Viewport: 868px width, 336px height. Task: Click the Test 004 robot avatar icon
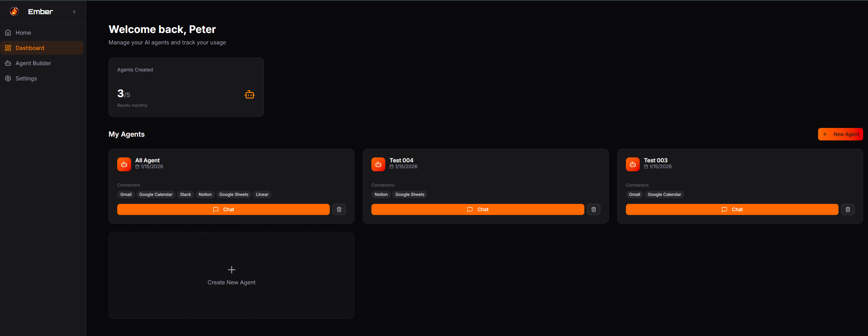pos(378,164)
